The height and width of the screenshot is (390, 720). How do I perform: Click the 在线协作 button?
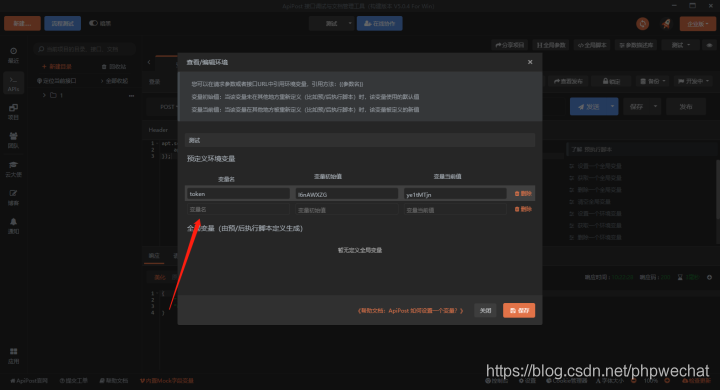[x=380, y=23]
